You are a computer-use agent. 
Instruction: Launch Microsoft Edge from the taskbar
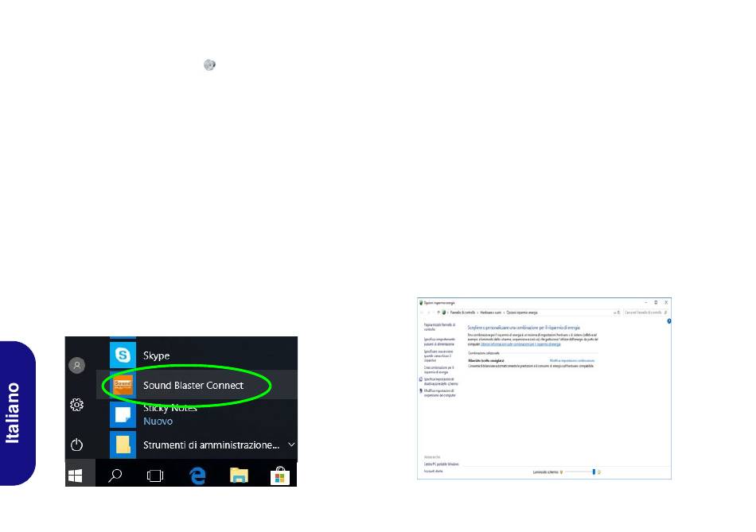(x=197, y=476)
